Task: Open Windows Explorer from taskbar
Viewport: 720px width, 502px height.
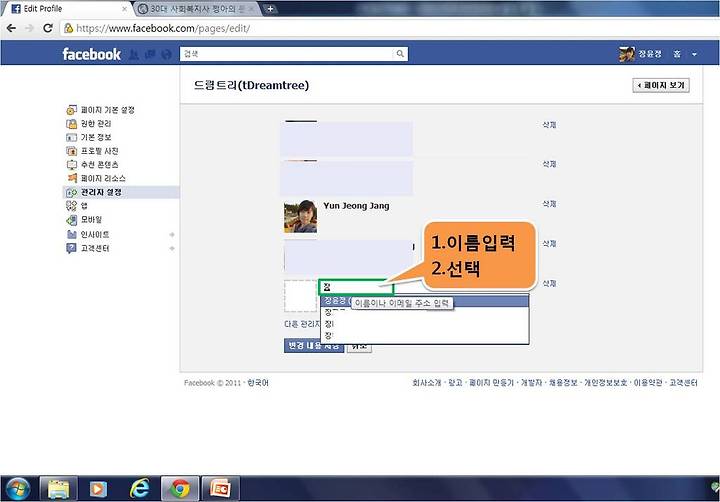Action: click(58, 489)
